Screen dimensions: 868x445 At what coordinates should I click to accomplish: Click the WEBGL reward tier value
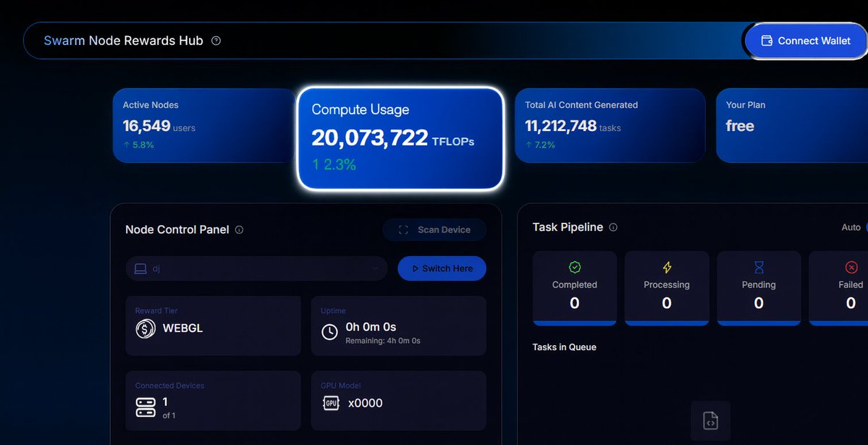coord(182,329)
